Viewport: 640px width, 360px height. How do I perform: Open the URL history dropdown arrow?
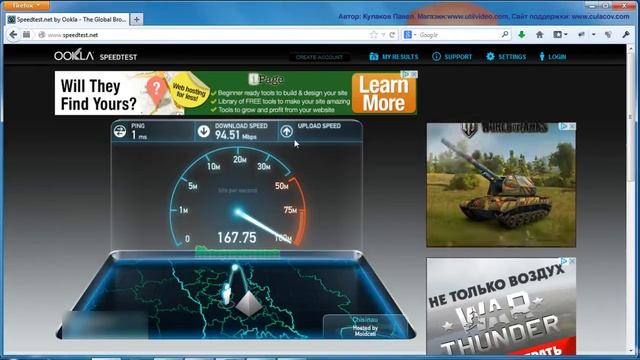pyautogui.click(x=383, y=35)
